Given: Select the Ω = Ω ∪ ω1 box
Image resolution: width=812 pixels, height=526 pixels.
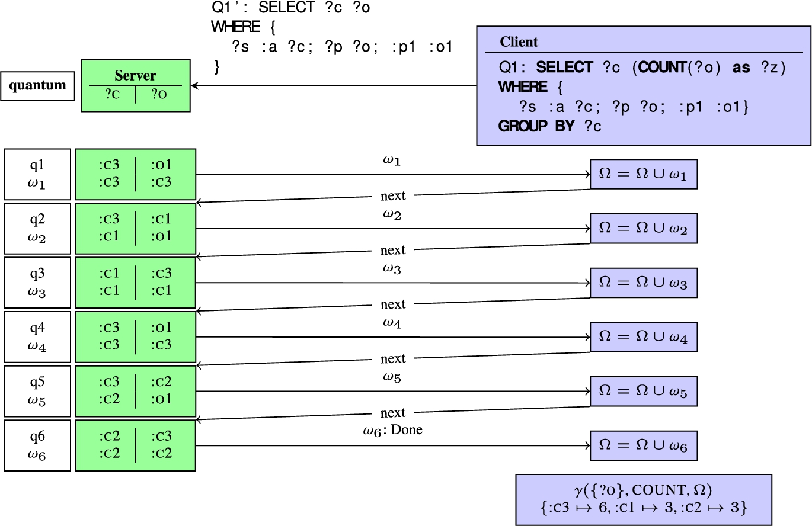Looking at the screenshot, I should 643,174.
